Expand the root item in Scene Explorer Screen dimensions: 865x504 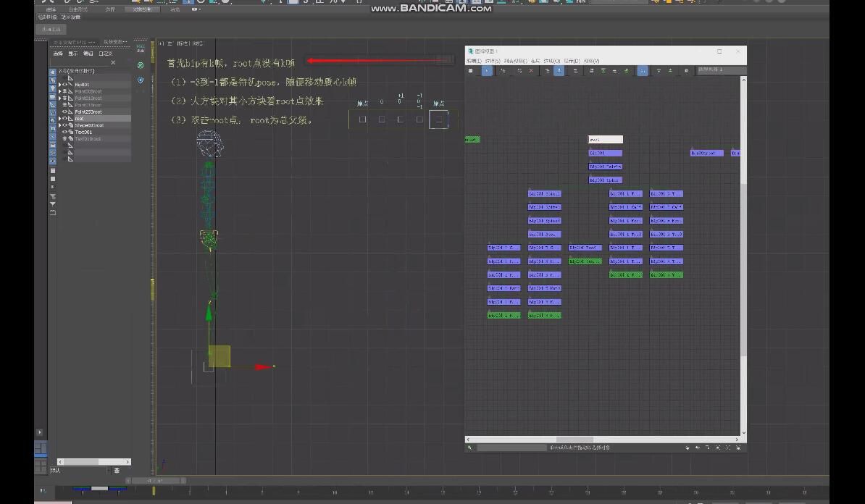pyautogui.click(x=59, y=119)
